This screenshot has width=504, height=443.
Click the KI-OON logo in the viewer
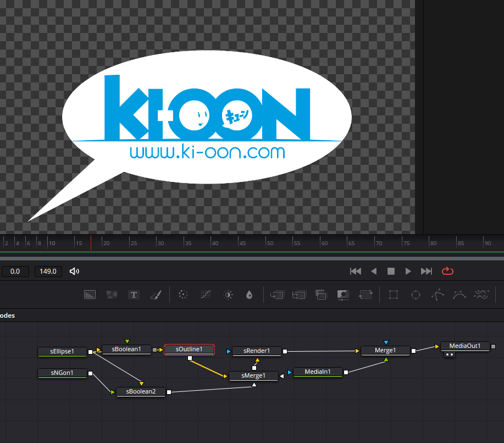[207, 107]
